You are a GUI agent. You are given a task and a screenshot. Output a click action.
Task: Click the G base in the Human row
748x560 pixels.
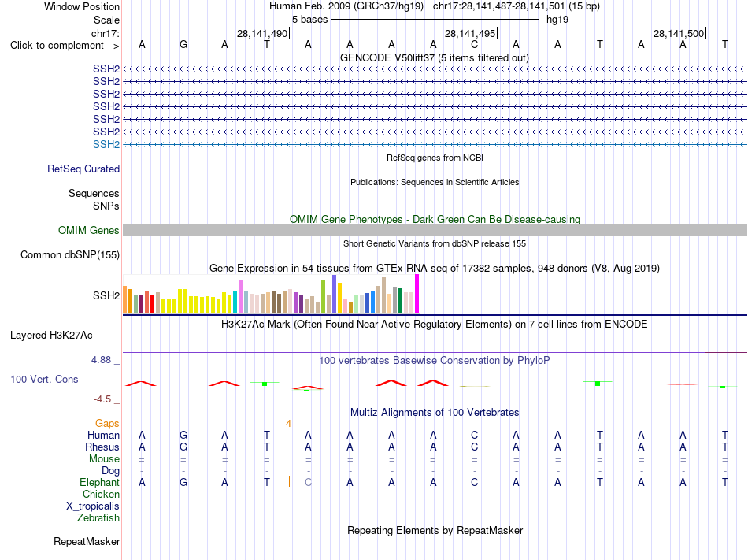click(x=183, y=435)
